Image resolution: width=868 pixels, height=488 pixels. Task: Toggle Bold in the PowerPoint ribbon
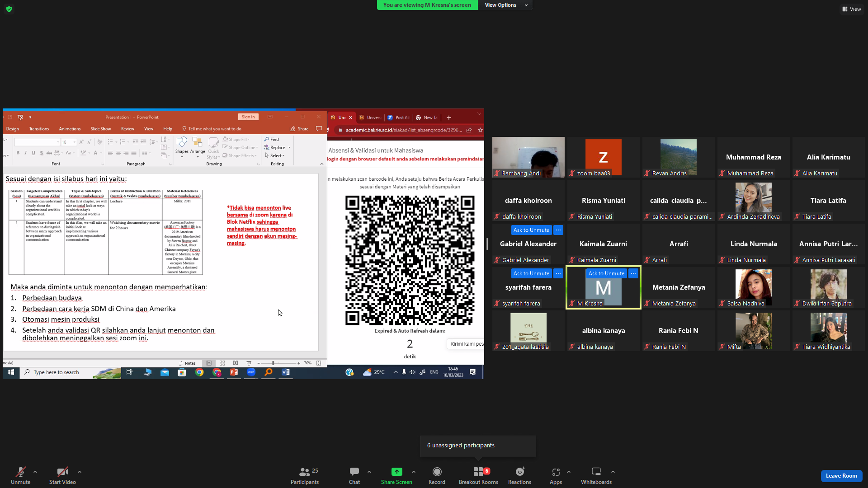[x=18, y=153]
